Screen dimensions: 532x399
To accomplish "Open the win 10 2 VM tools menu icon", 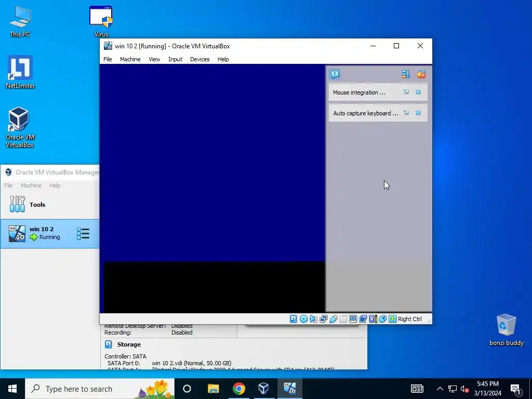I will [83, 233].
